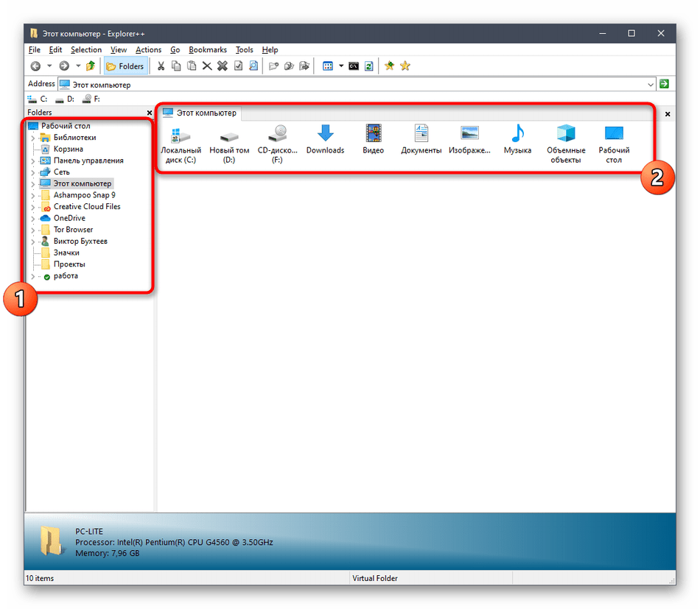Screen dimensions: 700x609
Task: Toggle the Folders pane button
Action: pyautogui.click(x=125, y=66)
